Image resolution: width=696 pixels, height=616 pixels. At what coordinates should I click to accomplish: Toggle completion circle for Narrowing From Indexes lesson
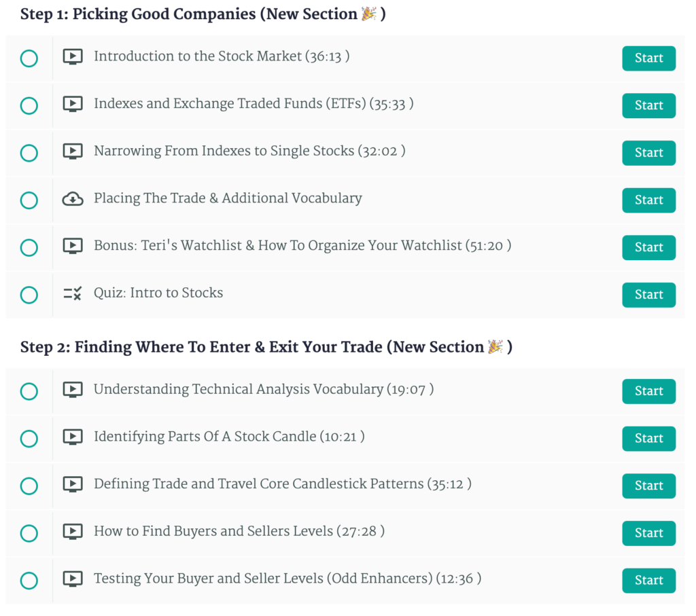(x=29, y=153)
